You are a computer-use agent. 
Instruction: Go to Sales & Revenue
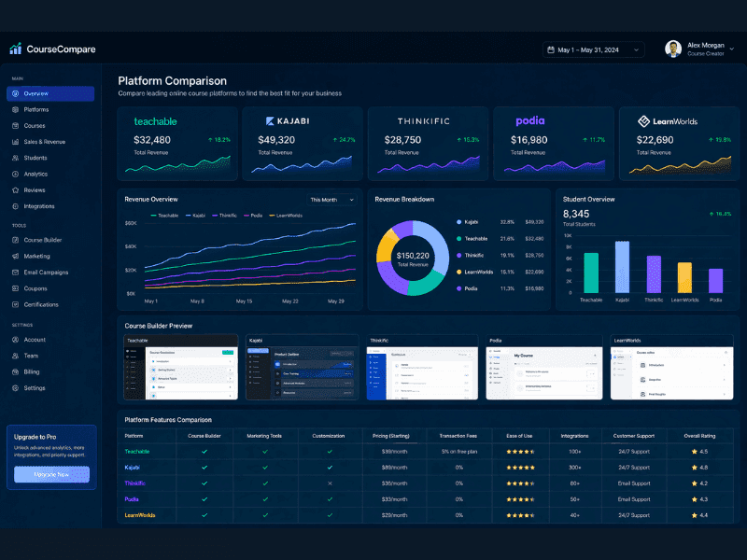[50, 142]
